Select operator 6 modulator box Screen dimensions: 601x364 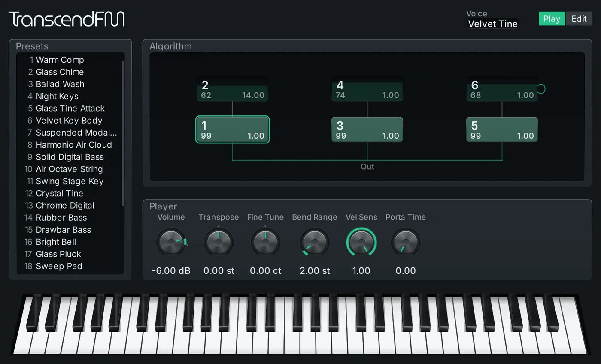point(502,89)
